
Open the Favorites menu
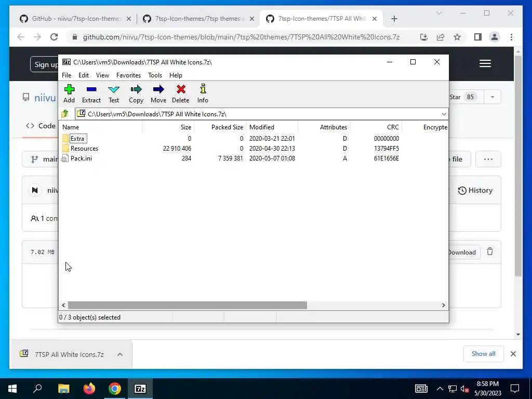(128, 75)
